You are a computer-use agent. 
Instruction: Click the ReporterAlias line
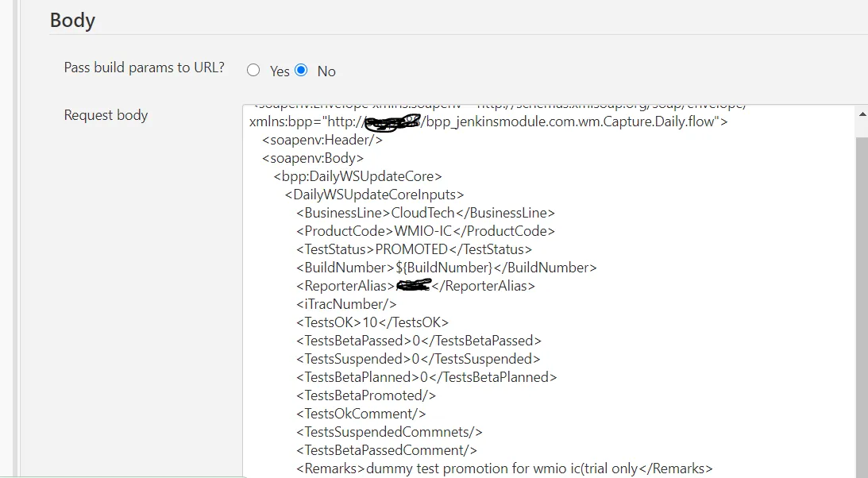(415, 286)
